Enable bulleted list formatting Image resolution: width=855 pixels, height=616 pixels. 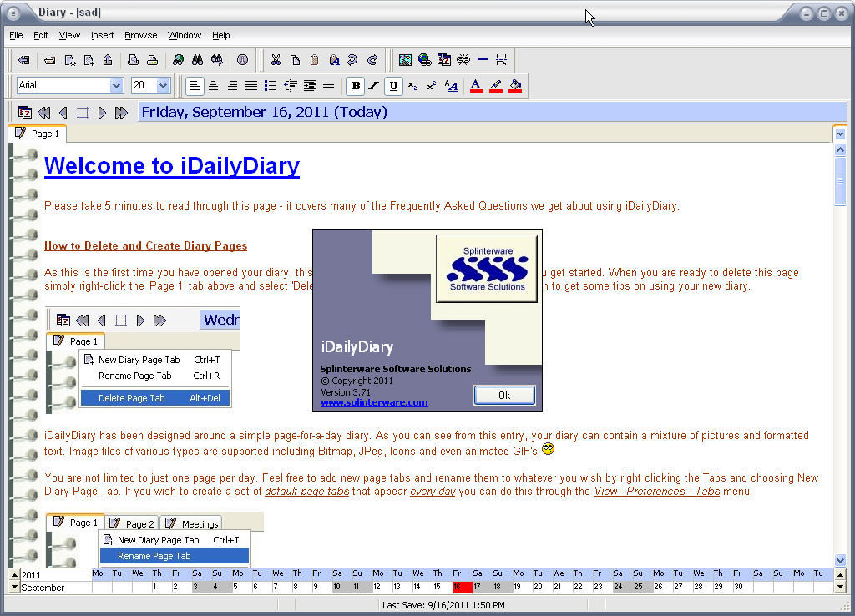point(270,85)
